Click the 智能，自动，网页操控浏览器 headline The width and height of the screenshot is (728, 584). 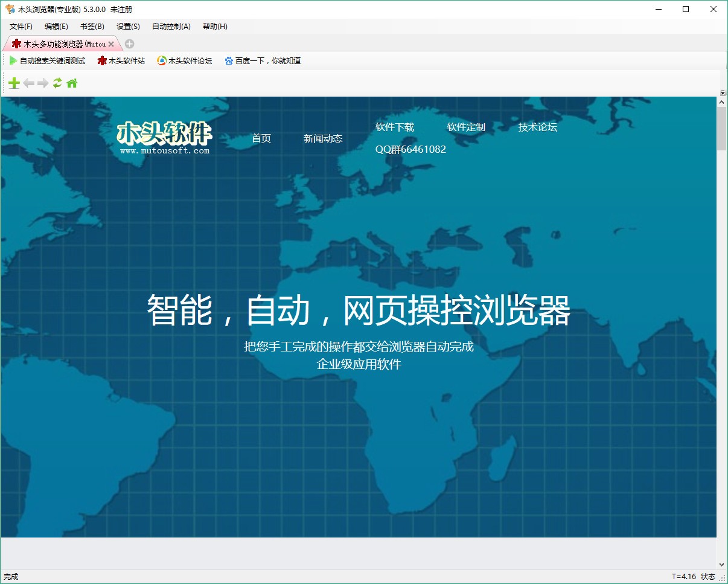pyautogui.click(x=359, y=310)
